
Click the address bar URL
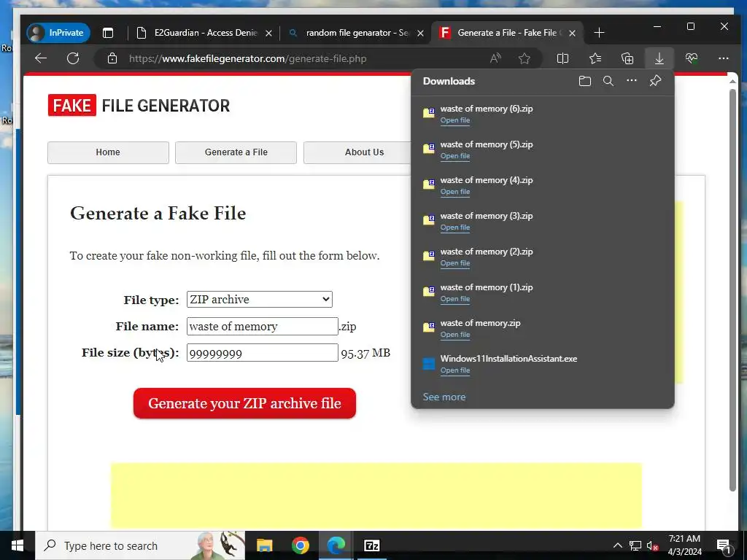tap(248, 58)
